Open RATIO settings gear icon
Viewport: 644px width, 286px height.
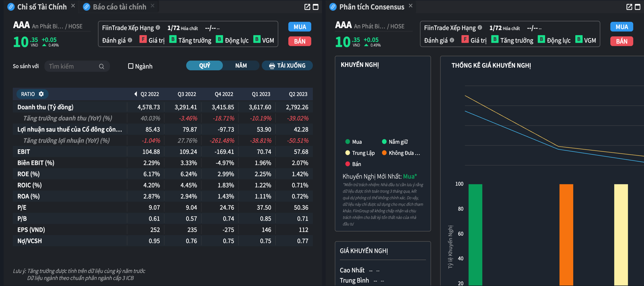[41, 94]
